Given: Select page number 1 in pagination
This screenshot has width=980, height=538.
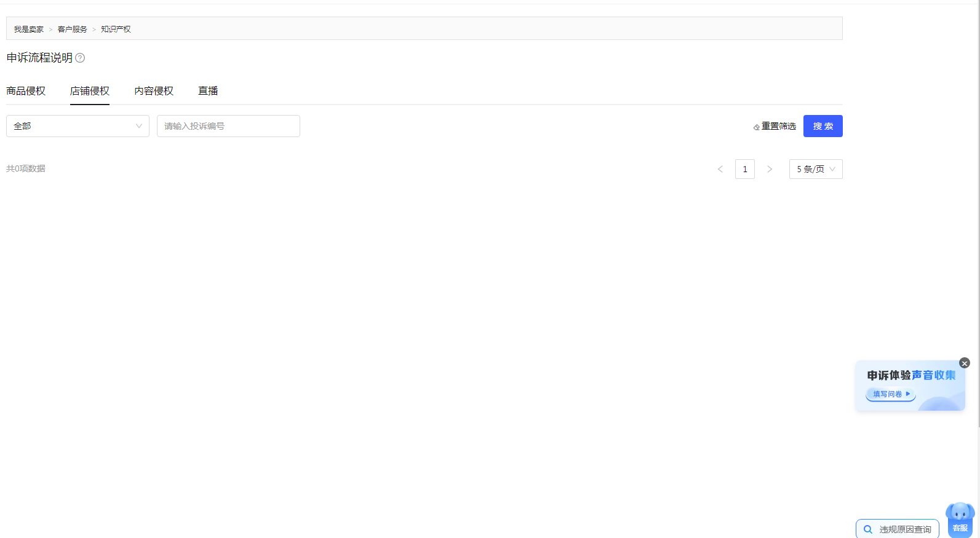Looking at the screenshot, I should (745, 169).
